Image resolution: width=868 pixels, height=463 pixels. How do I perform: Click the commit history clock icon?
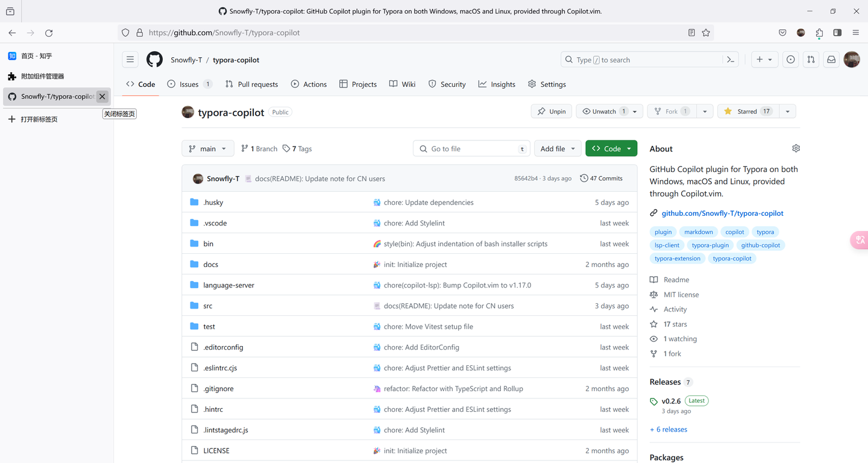click(583, 178)
